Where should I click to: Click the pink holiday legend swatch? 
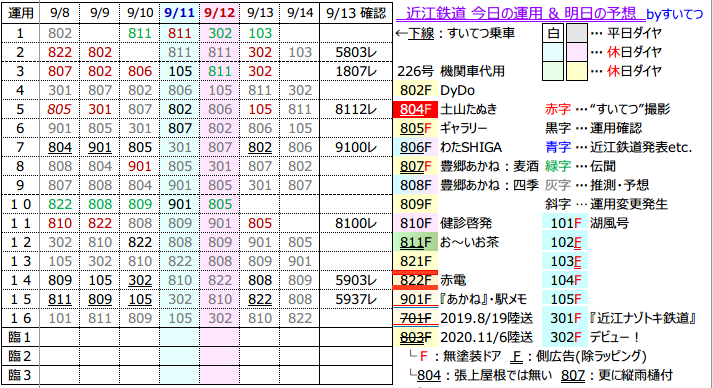(x=577, y=52)
